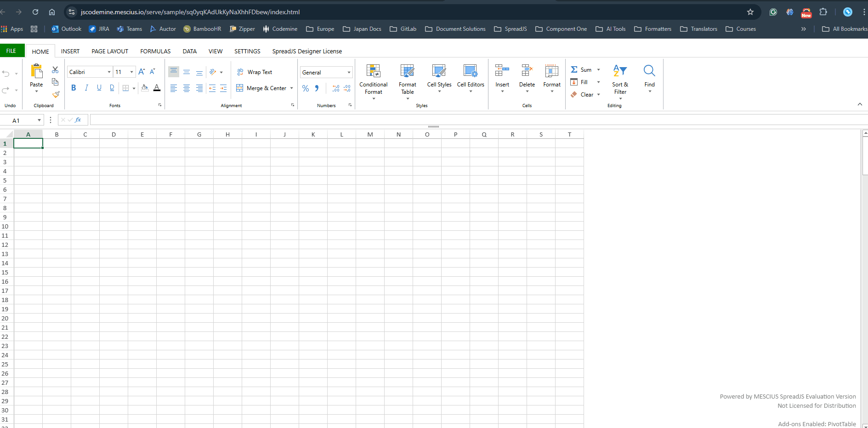
Task: Click the Sum button
Action: (581, 70)
